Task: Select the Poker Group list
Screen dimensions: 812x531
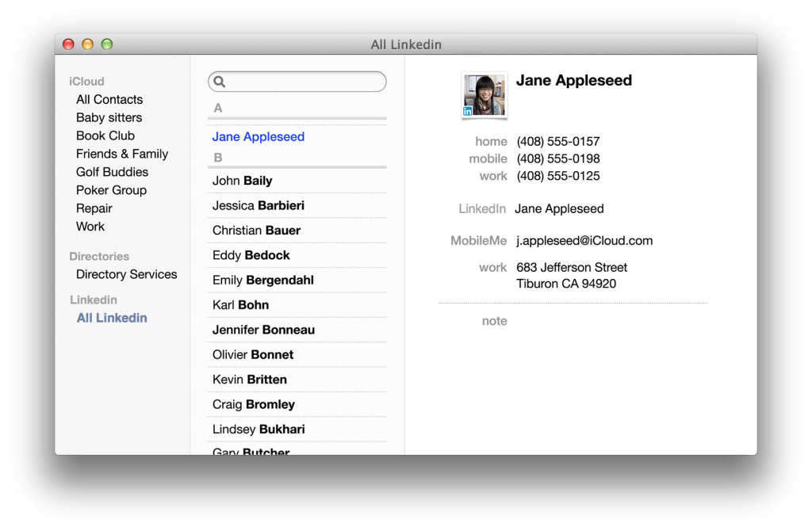Action: pyautogui.click(x=111, y=190)
